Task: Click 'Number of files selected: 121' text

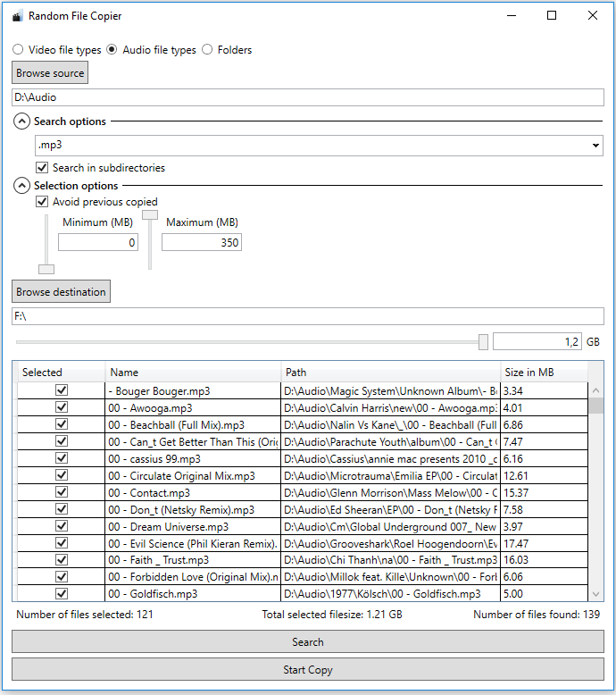Action: click(x=85, y=615)
